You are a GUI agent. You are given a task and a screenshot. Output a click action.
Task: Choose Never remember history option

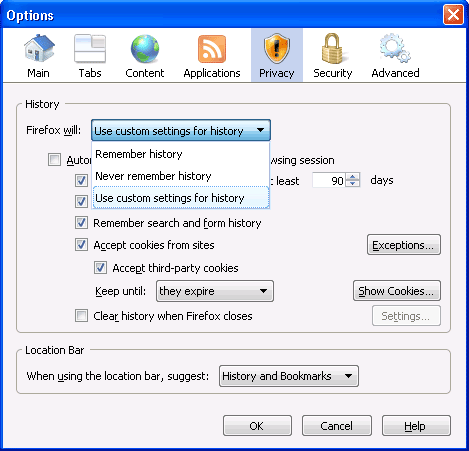pos(181,176)
